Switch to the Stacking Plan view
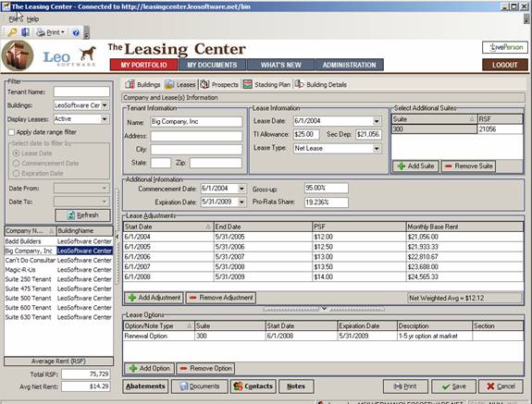Viewport: 532px width, 404px height. pyautogui.click(x=266, y=84)
